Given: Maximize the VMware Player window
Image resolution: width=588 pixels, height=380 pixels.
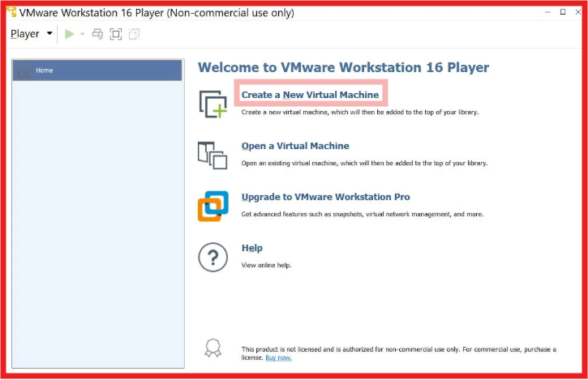Looking at the screenshot, I should click(x=563, y=12).
